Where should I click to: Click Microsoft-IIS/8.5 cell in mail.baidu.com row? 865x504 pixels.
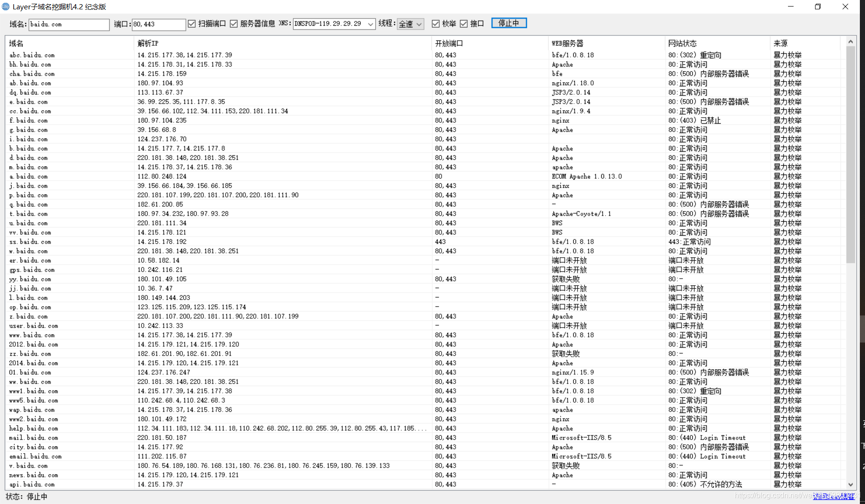[x=582, y=438]
